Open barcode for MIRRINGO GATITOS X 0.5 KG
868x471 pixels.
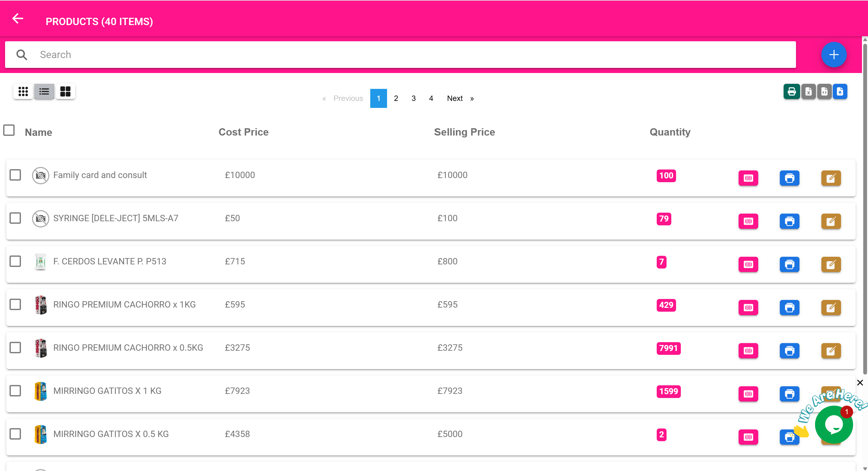point(748,437)
